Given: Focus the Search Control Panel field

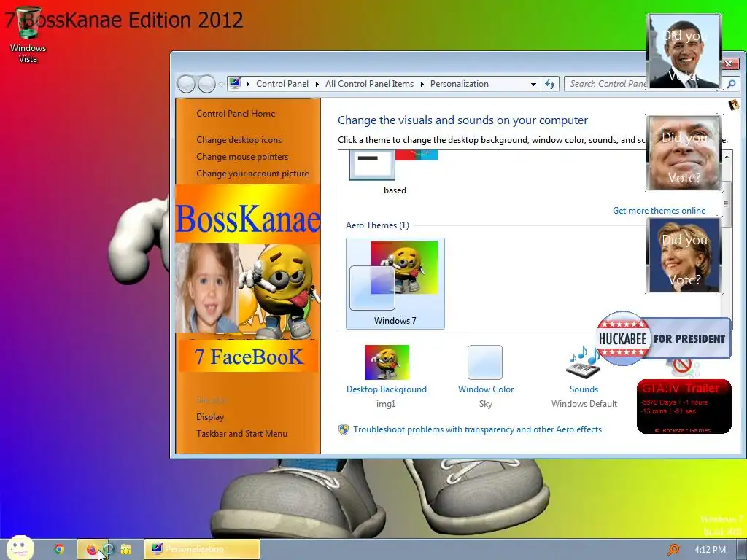Looking at the screenshot, I should 608,84.
